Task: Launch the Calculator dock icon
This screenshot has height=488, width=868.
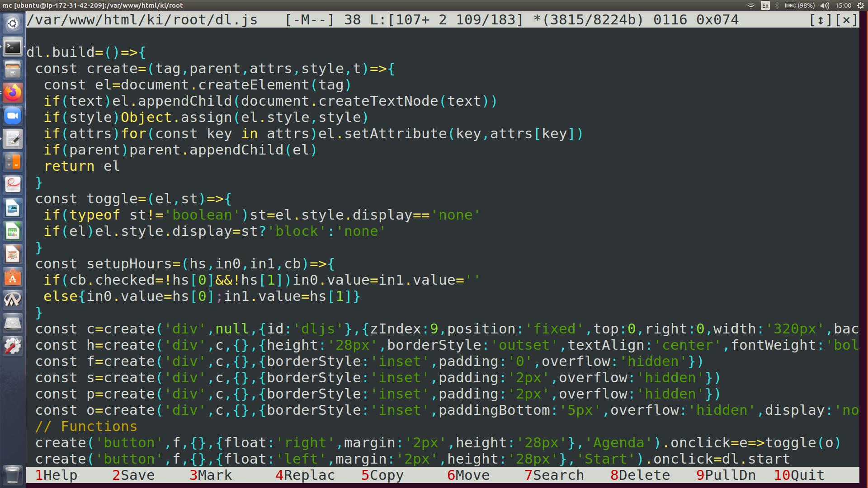Action: tap(13, 162)
